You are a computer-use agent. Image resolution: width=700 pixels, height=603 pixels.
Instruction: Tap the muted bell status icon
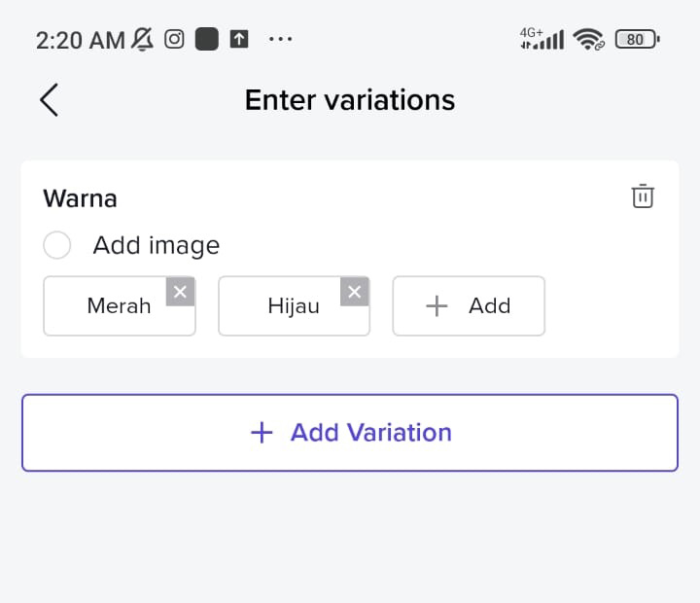coord(142,39)
